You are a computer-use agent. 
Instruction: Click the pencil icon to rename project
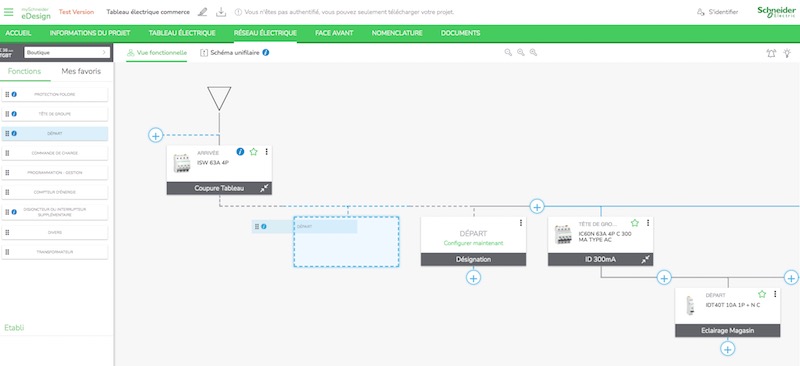click(203, 12)
